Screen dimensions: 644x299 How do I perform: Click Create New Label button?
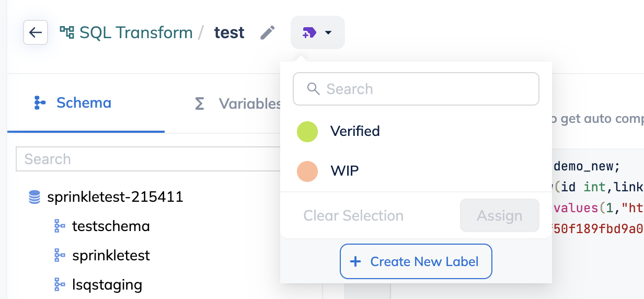point(416,261)
